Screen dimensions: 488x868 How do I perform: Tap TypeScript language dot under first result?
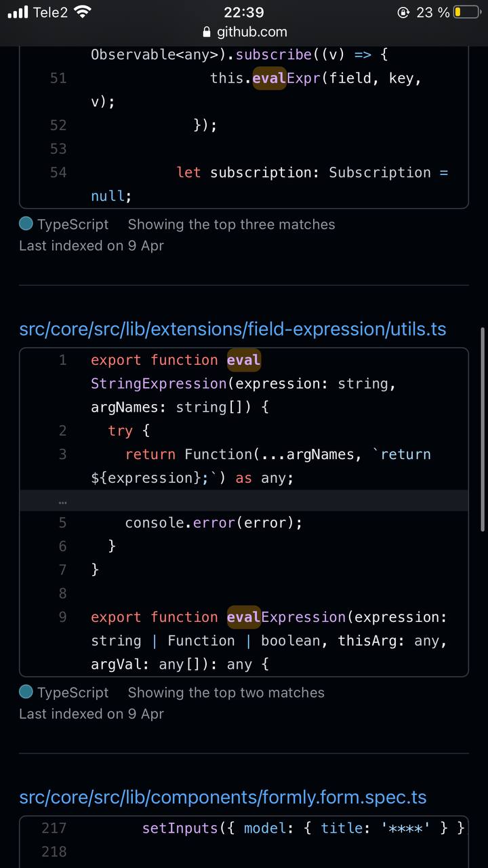26,224
